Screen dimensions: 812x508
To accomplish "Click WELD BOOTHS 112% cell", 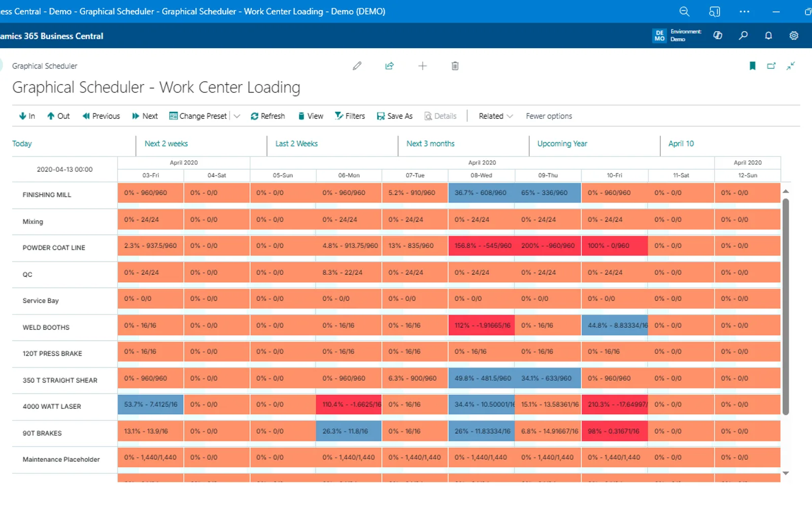I will pos(482,325).
